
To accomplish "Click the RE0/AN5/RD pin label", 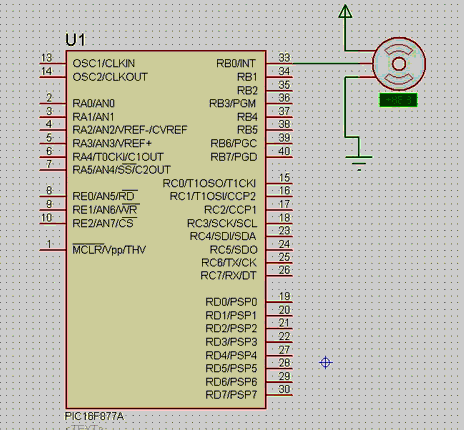I will pos(104,196).
